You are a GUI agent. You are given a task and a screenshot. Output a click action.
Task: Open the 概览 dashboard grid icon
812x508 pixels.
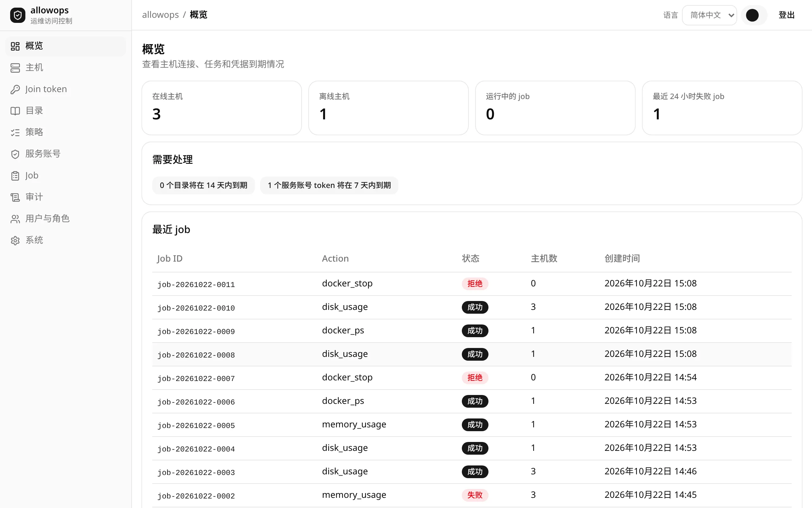tap(15, 46)
